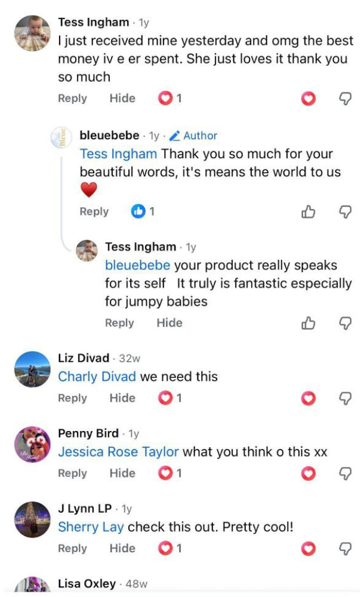Toggle heart reaction on J Lynn LP's comment
Viewport: 364px width, 597px height.
point(308,549)
